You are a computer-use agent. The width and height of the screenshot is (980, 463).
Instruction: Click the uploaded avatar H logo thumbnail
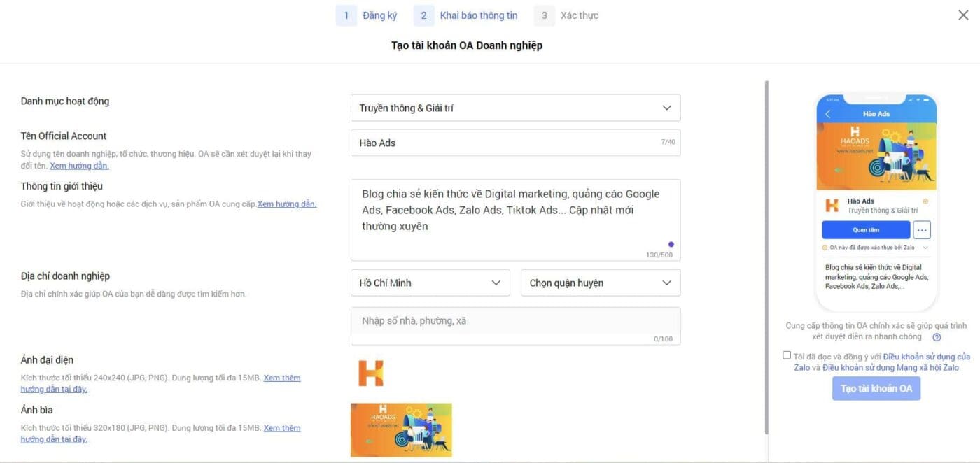(x=371, y=373)
